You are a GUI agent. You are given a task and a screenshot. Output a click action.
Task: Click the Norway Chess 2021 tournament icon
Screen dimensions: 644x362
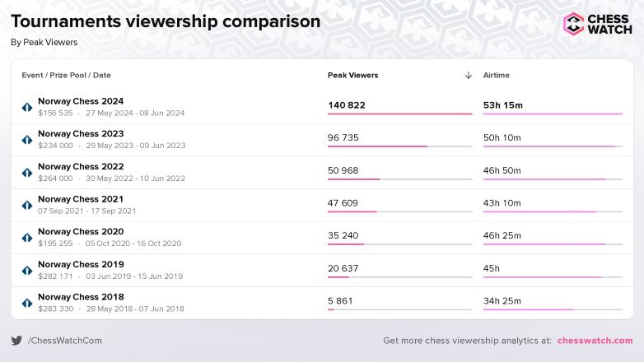tap(26, 205)
